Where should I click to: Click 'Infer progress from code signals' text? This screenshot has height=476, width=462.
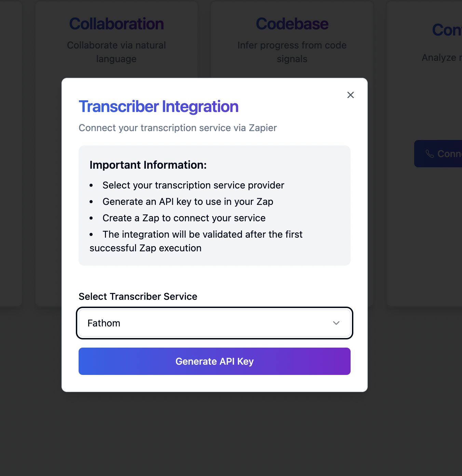pyautogui.click(x=292, y=52)
